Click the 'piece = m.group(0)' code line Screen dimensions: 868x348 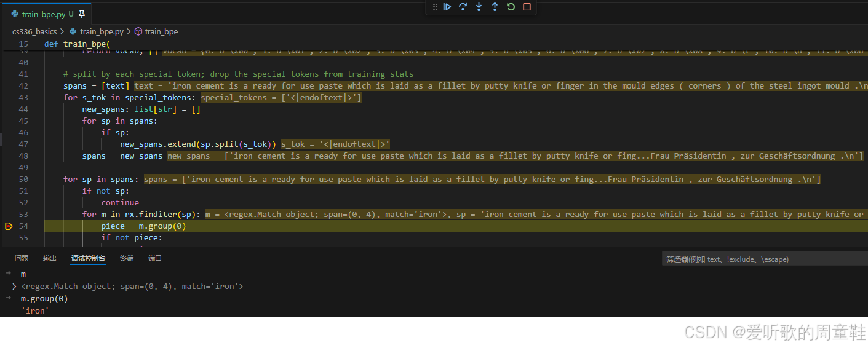(143, 226)
